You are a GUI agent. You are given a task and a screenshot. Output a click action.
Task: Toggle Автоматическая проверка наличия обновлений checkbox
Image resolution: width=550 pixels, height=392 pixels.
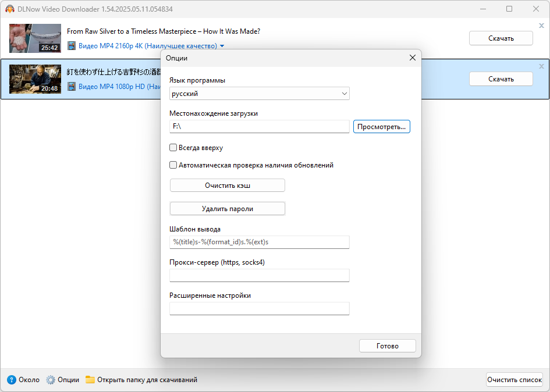pyautogui.click(x=173, y=165)
